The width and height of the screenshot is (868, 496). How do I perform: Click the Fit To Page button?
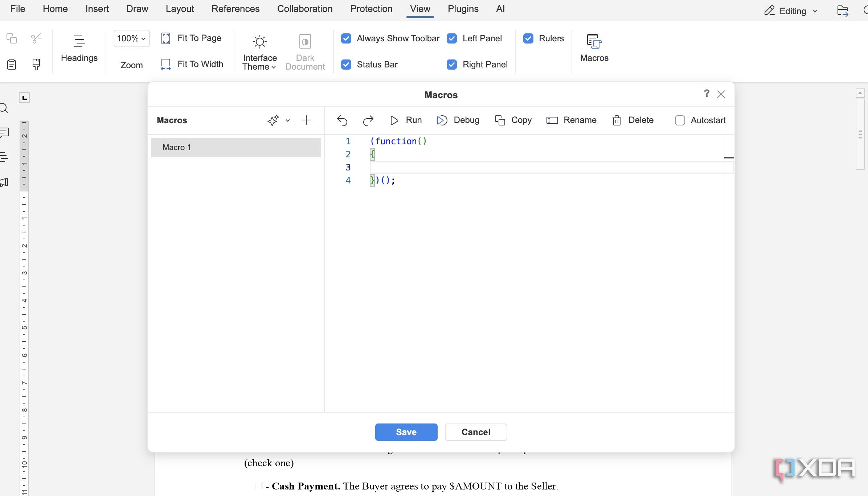(191, 38)
